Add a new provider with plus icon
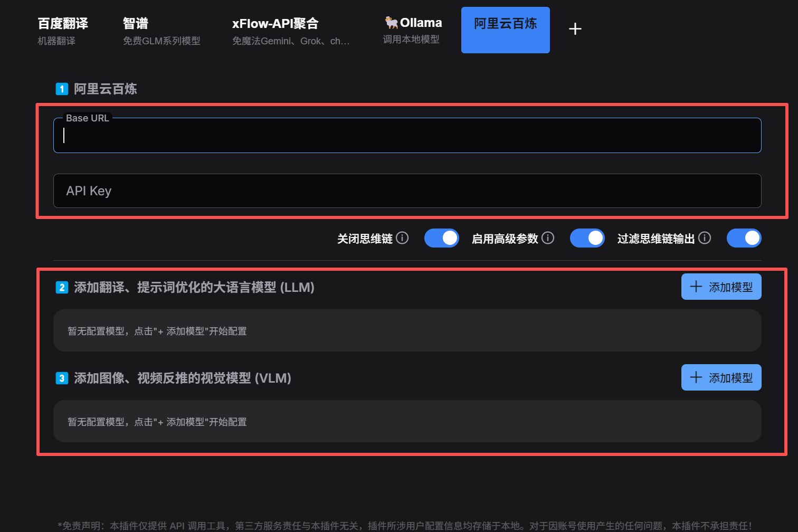The width and height of the screenshot is (798, 532). click(x=575, y=29)
